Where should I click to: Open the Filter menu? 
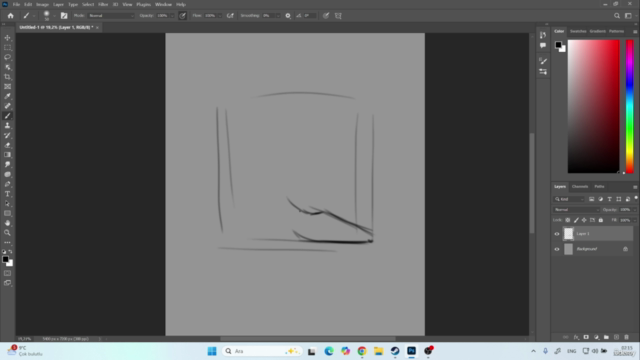tap(103, 4)
